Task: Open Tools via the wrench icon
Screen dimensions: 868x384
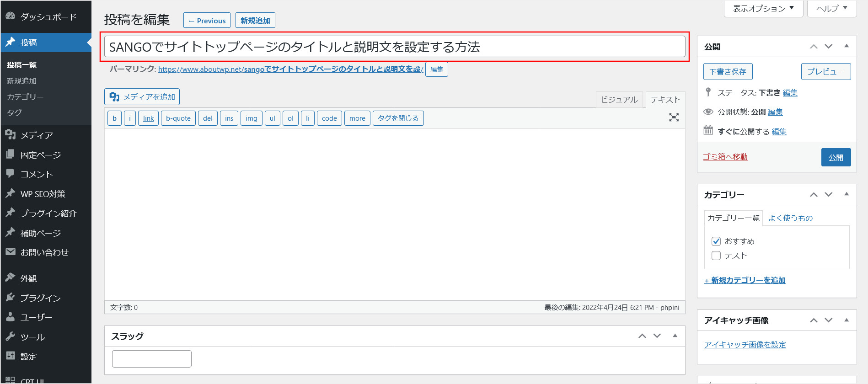Action: [x=10, y=336]
